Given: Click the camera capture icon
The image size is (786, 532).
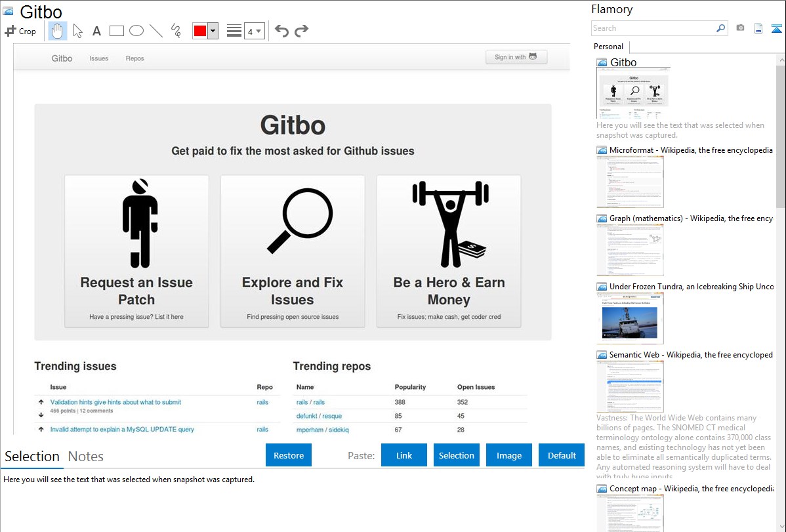Looking at the screenshot, I should pos(740,28).
